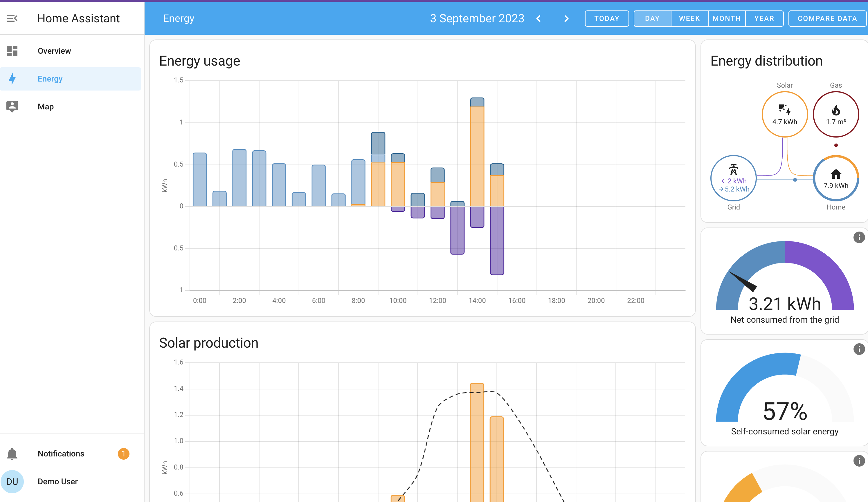Select the DAY period toggle
The width and height of the screenshot is (868, 502).
[652, 19]
